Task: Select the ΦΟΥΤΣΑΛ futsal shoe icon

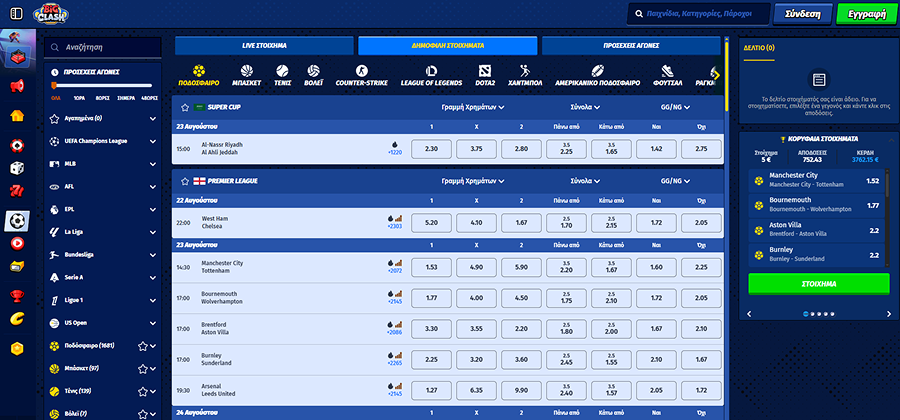Action: pos(667,75)
